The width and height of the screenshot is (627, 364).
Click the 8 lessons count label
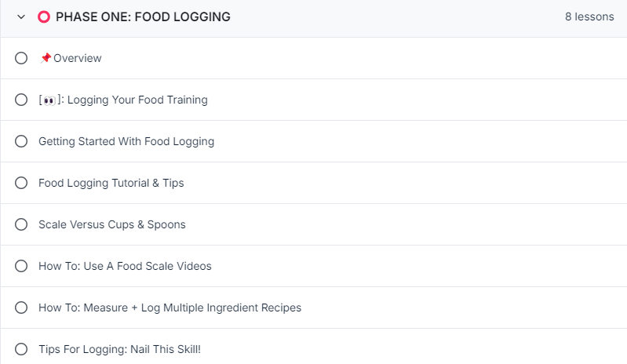[x=589, y=16]
